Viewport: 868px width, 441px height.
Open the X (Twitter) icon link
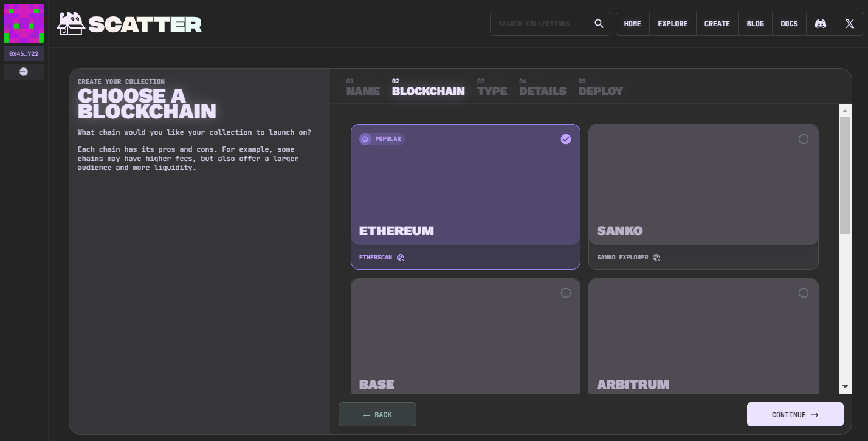point(849,24)
